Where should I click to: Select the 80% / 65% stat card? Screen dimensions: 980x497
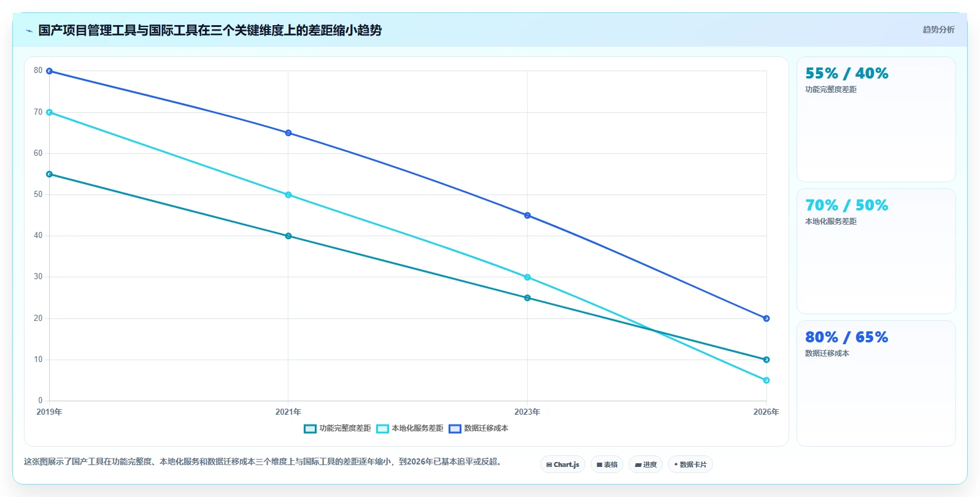pos(876,383)
